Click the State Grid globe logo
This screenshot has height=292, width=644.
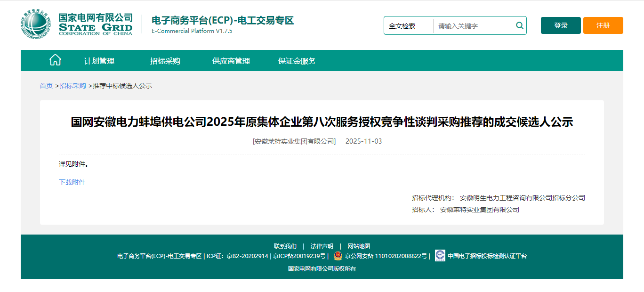point(35,25)
